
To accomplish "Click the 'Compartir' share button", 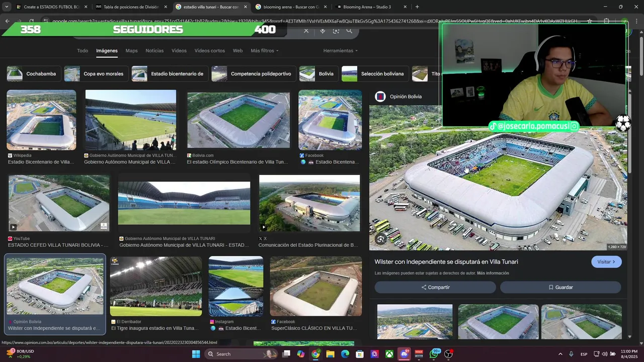I will [x=435, y=287].
